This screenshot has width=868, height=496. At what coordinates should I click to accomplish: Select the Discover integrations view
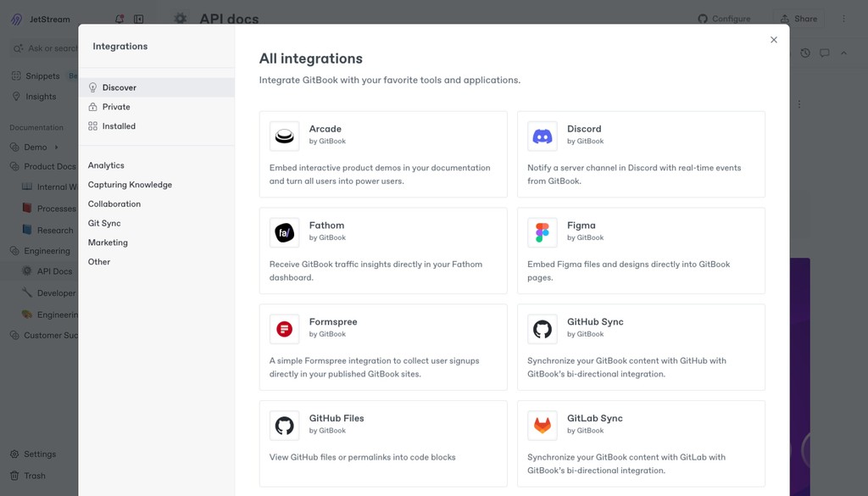coord(119,86)
